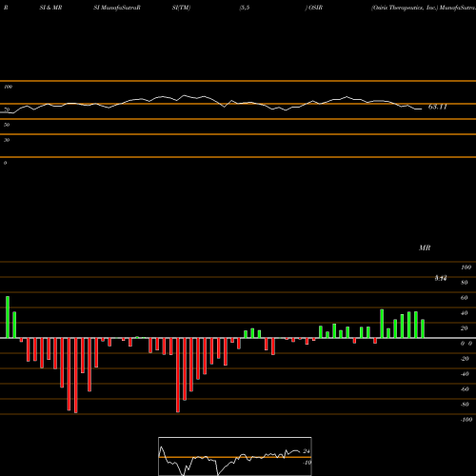Click the 24 value in mini chart

[307, 451]
